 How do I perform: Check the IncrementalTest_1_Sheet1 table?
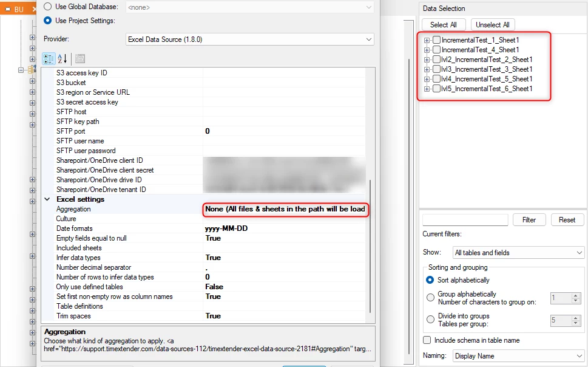click(x=436, y=40)
